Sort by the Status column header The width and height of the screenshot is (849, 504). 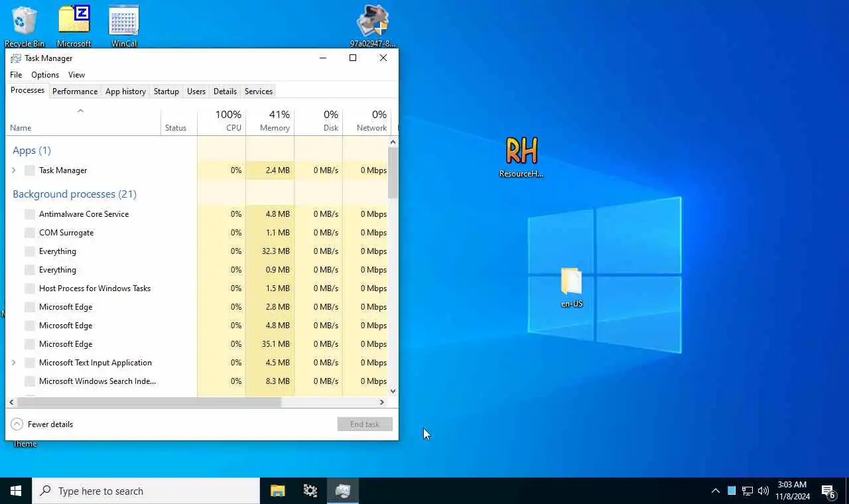[178, 121]
